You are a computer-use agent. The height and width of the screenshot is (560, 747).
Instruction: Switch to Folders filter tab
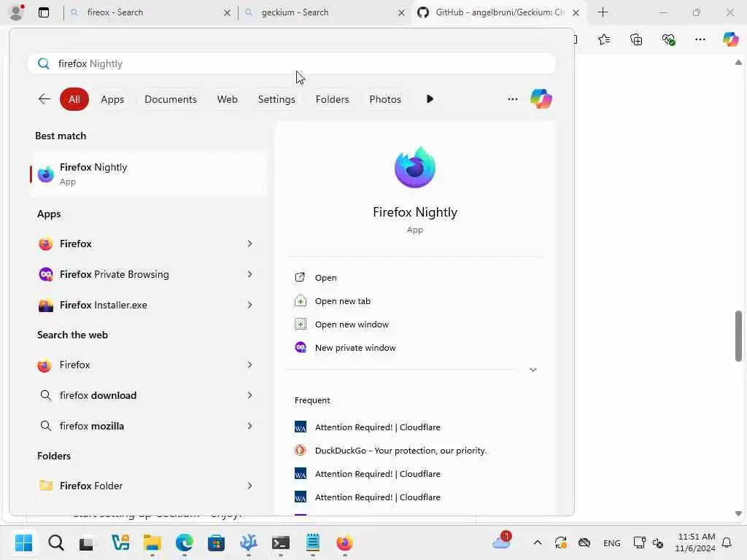tap(332, 99)
